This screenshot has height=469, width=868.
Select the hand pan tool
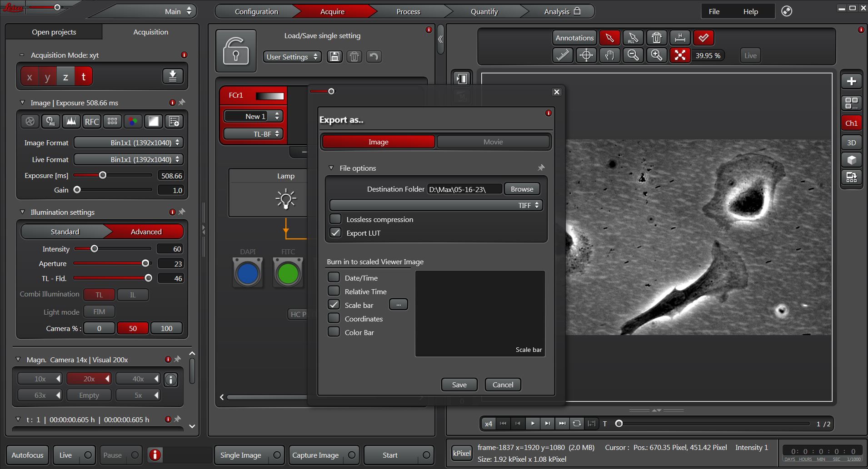tap(609, 55)
